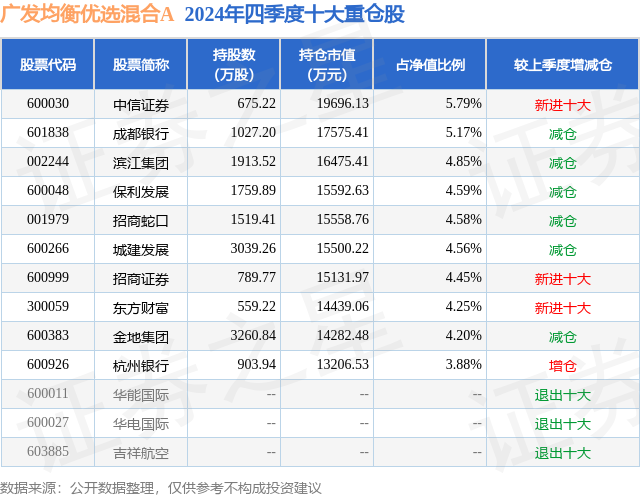Click the 持仓市值(万元) column header
This screenshot has height=497, width=640.
tap(327, 64)
